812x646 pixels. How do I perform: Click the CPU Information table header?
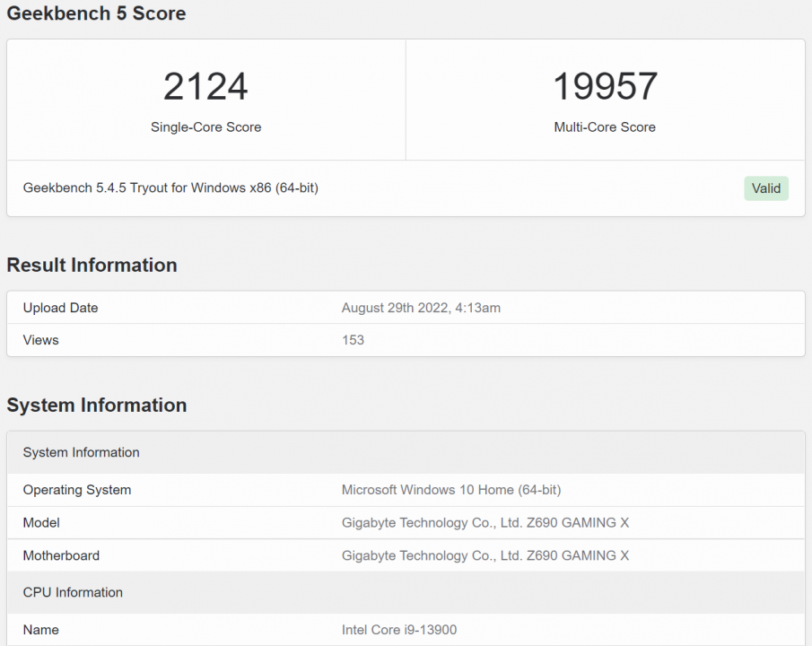(73, 592)
